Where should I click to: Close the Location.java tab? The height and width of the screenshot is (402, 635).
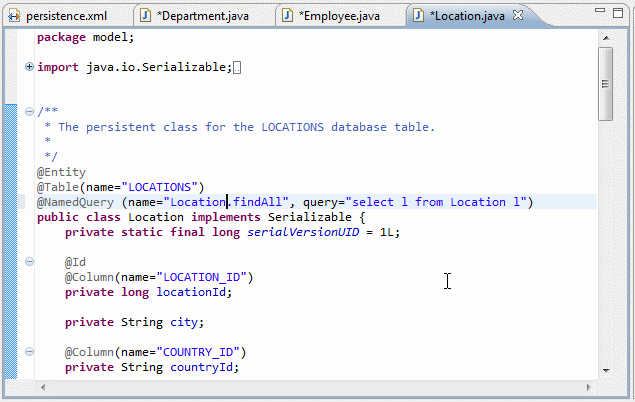pos(518,15)
